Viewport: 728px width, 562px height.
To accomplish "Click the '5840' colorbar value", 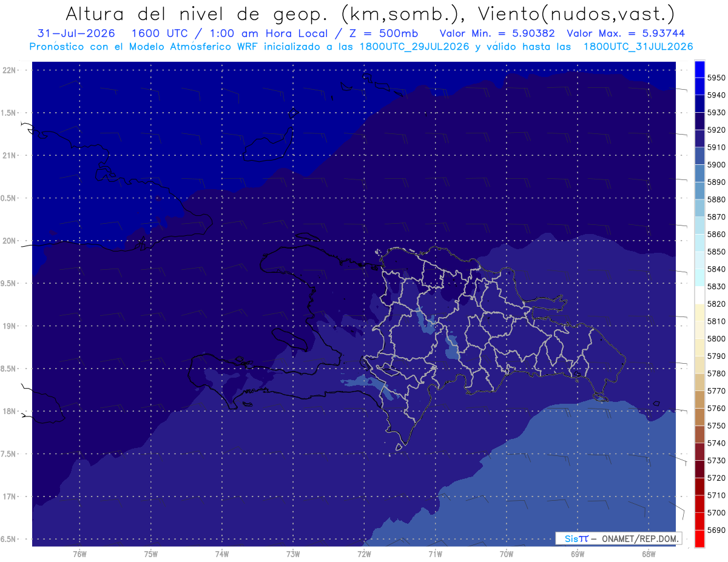I will 716,269.
